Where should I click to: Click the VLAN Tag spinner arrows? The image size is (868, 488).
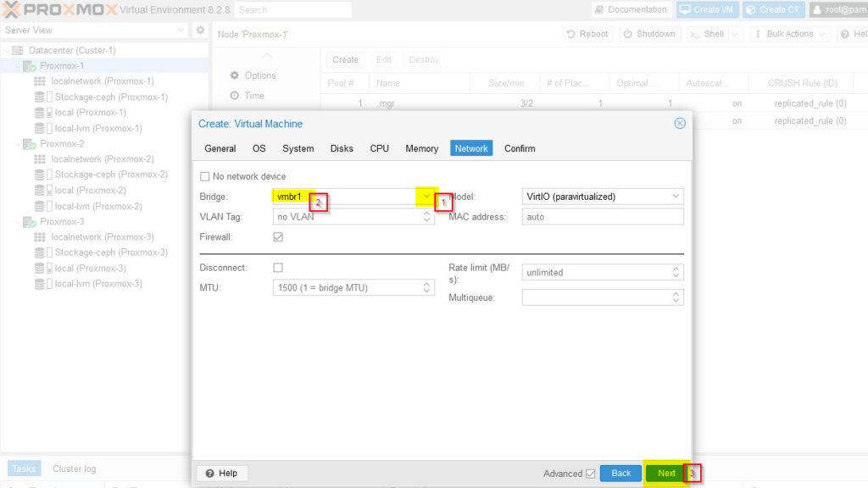pyautogui.click(x=426, y=217)
